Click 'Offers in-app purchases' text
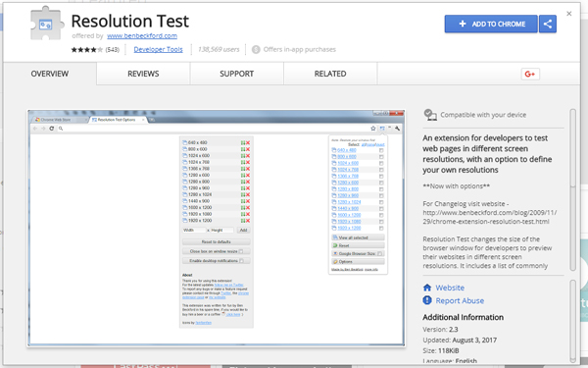 pyautogui.click(x=299, y=50)
